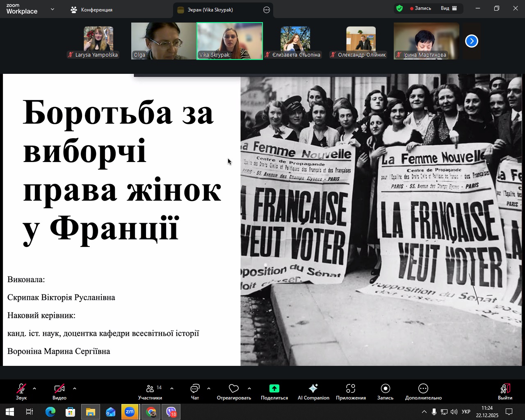Select Olga's video thumbnail

tap(164, 41)
